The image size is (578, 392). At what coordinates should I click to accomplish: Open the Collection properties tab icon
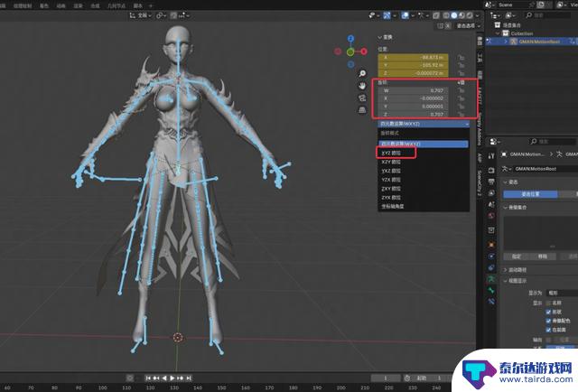coord(491,230)
